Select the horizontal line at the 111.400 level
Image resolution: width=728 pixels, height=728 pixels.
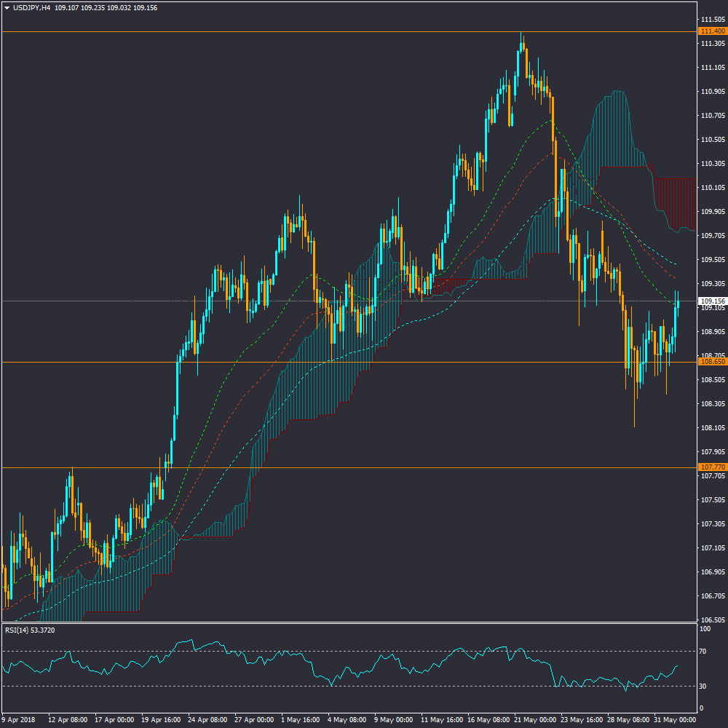291,32
